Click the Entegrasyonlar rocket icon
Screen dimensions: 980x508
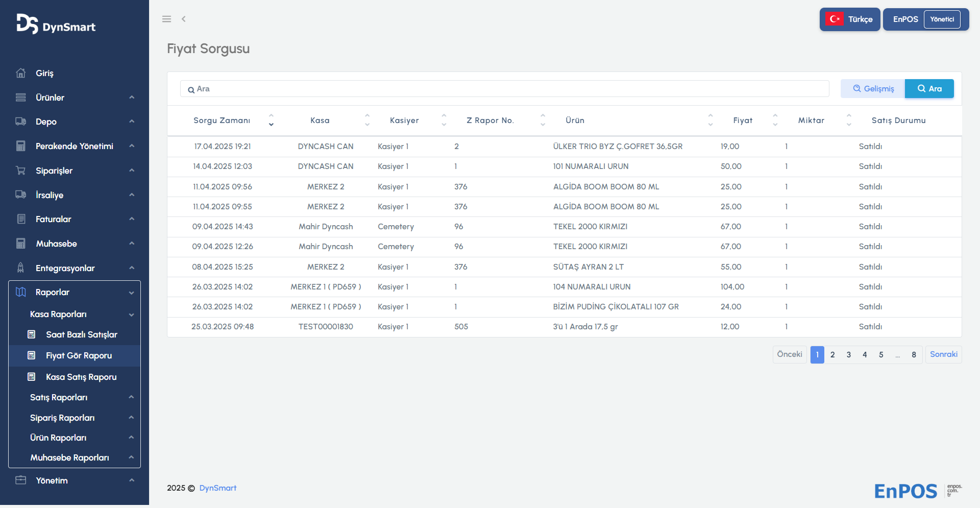tap(21, 268)
